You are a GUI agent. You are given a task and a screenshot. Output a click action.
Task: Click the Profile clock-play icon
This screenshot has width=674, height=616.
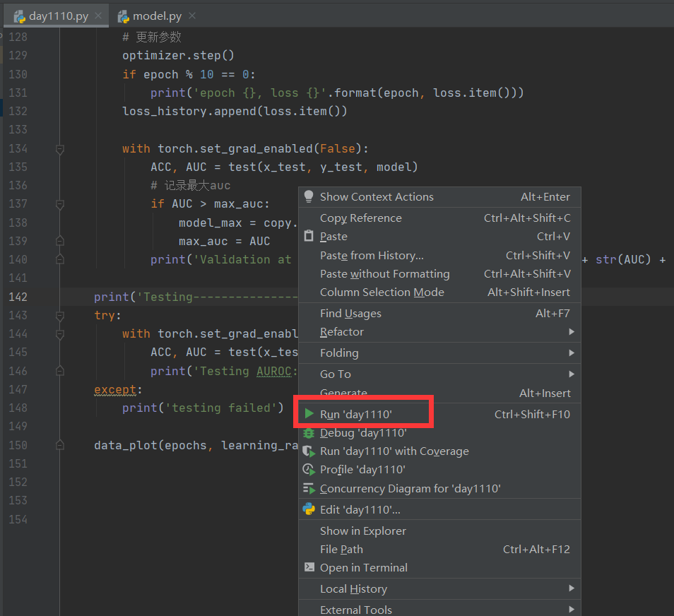tap(309, 470)
